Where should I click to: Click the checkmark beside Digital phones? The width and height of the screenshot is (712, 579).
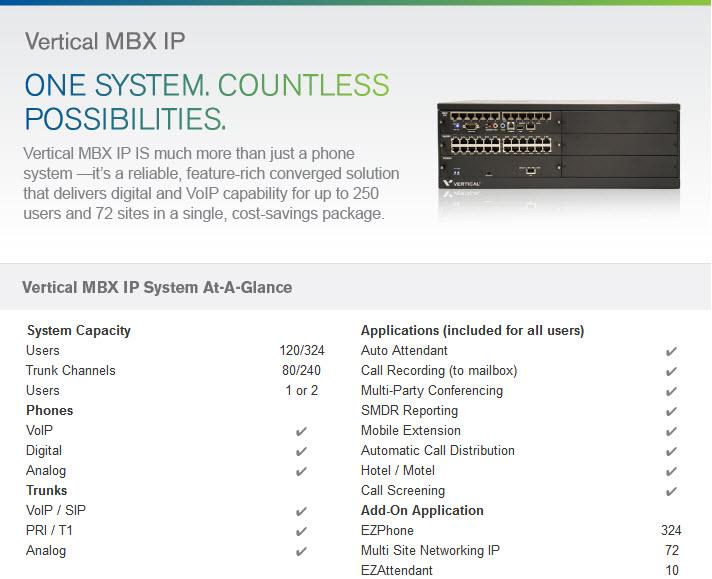(301, 451)
